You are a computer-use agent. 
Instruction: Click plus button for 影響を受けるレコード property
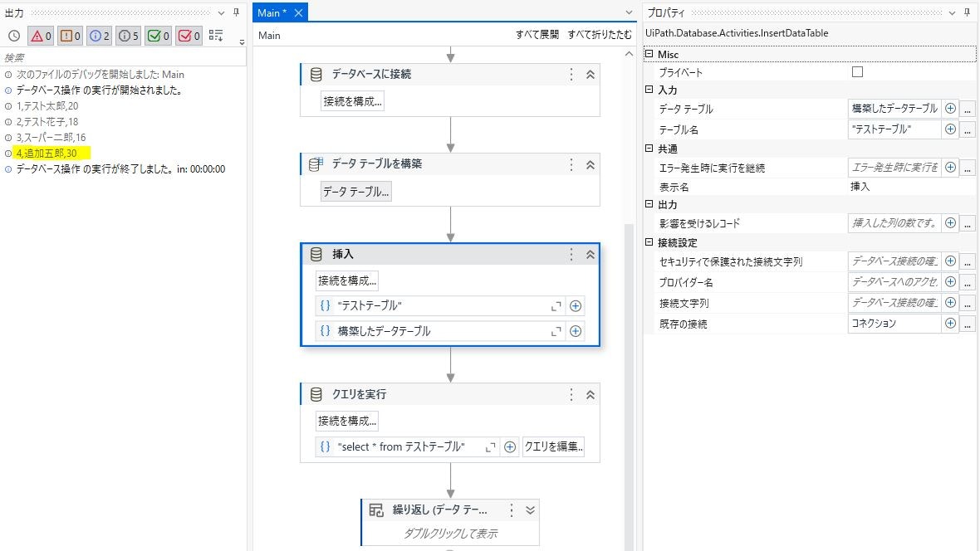click(951, 223)
